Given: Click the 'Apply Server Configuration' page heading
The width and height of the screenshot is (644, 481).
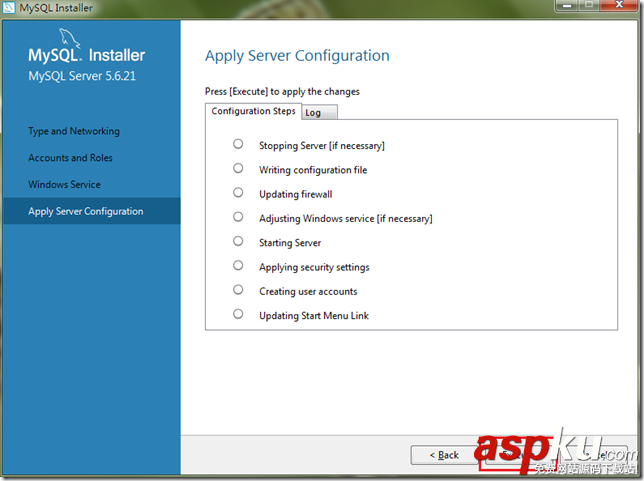Looking at the screenshot, I should [x=297, y=56].
